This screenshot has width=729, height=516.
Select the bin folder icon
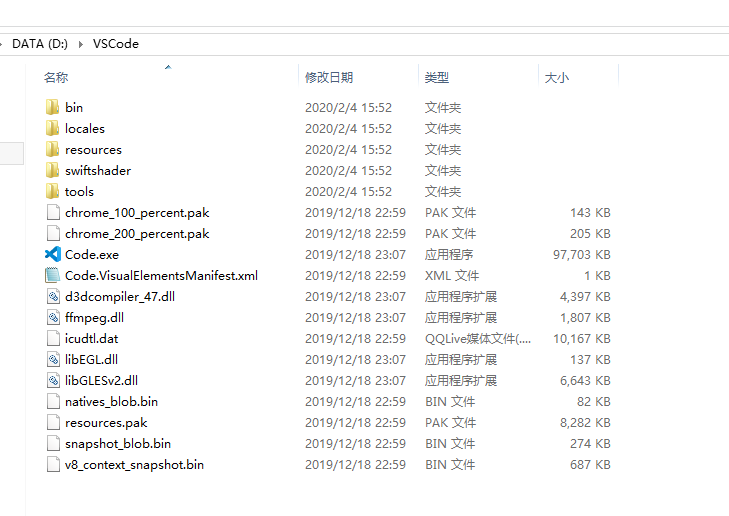(x=53, y=107)
